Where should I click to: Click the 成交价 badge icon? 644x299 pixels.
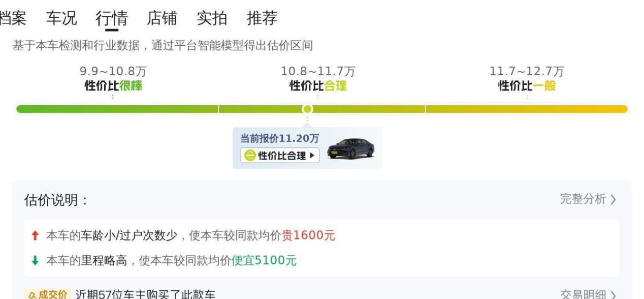[x=46, y=294]
